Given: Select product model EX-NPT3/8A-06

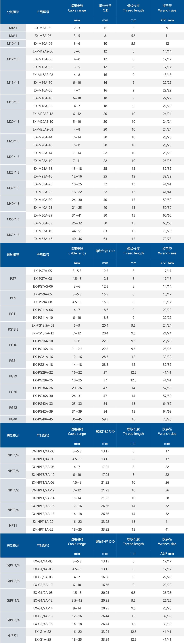Looking at the screenshot, I should pyautogui.click(x=43, y=467).
